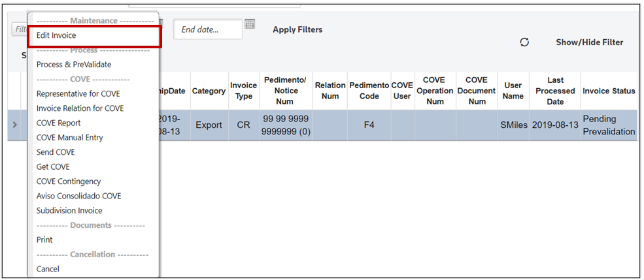Click Pending Prevalidation status cell
This screenshot has width=644, height=280.
click(x=609, y=125)
